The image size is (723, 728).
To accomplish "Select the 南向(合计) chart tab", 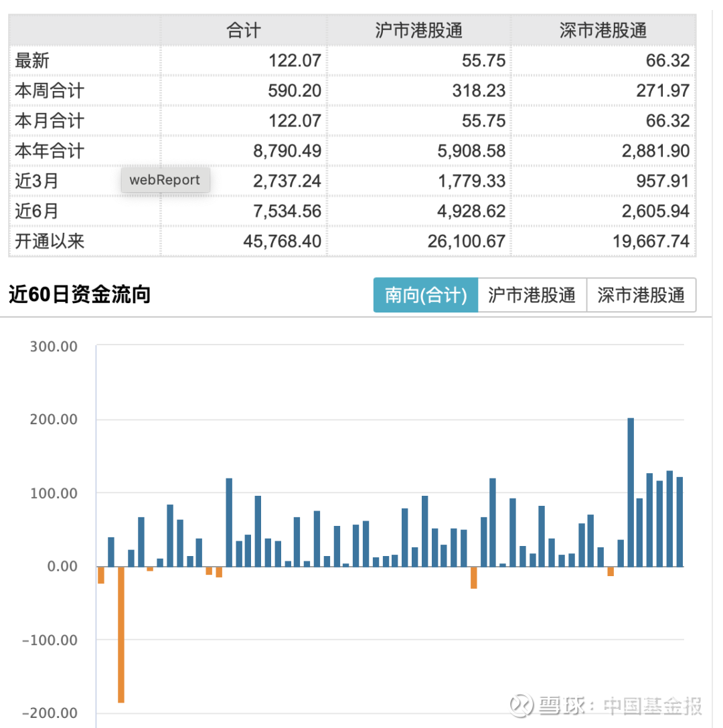I will coord(425,295).
